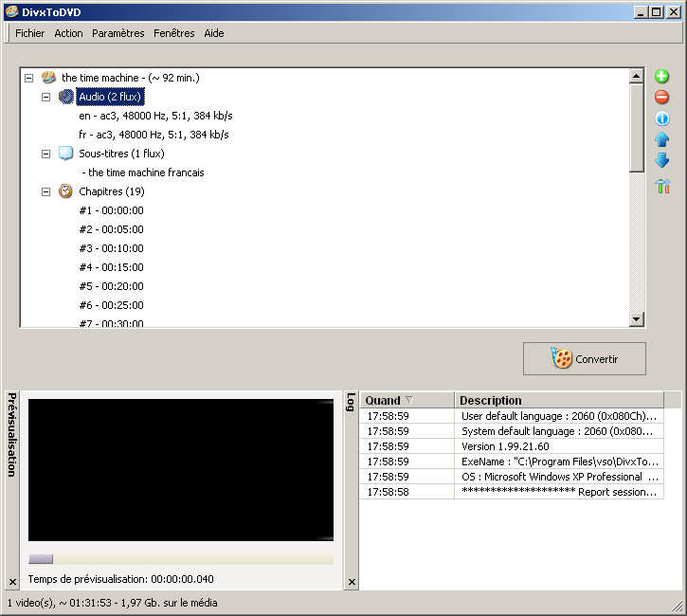Open the Aide menu
Image resolution: width=687 pixels, height=616 pixels.
pos(214,33)
